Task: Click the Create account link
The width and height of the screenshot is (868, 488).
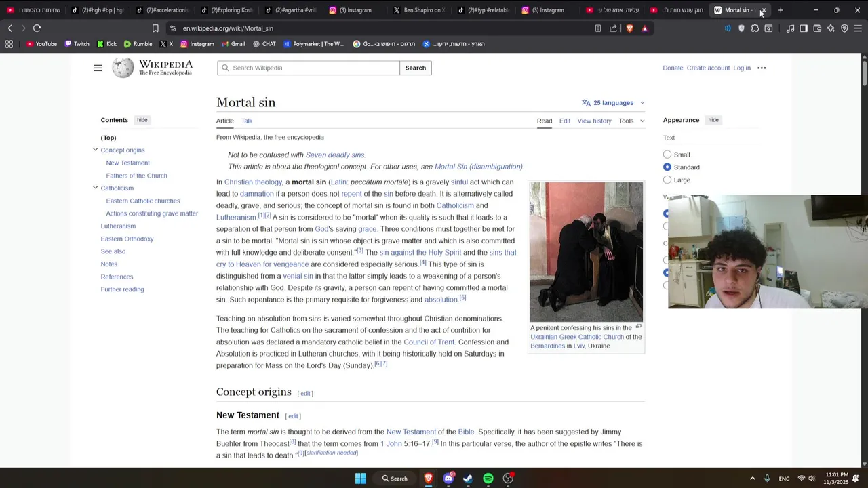Action: point(708,68)
